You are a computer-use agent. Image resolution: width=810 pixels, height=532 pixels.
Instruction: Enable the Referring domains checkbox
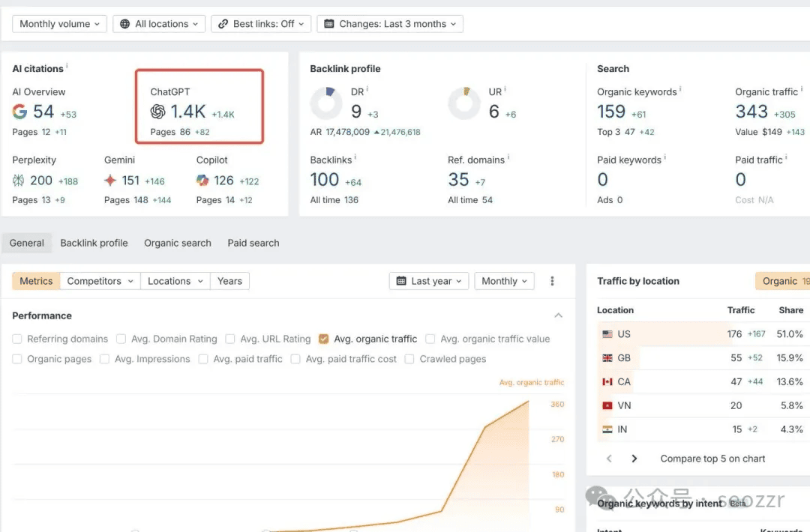17,339
